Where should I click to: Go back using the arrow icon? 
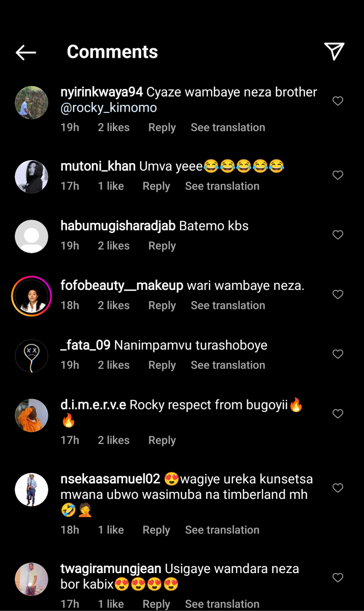tap(26, 52)
